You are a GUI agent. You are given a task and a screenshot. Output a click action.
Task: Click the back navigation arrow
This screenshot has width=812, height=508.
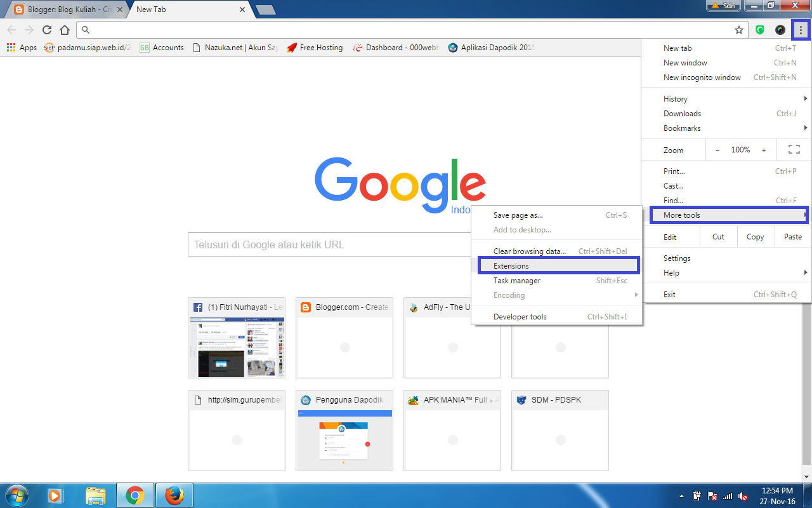(11, 30)
